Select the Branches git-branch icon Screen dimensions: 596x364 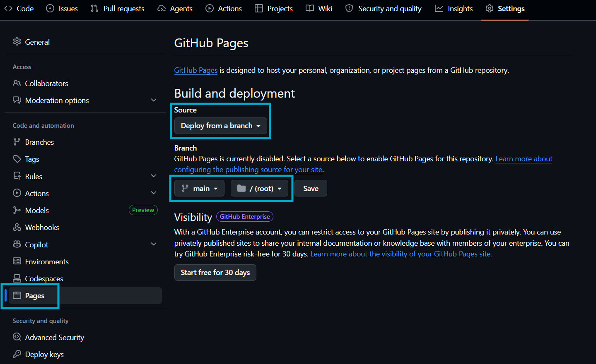17,142
